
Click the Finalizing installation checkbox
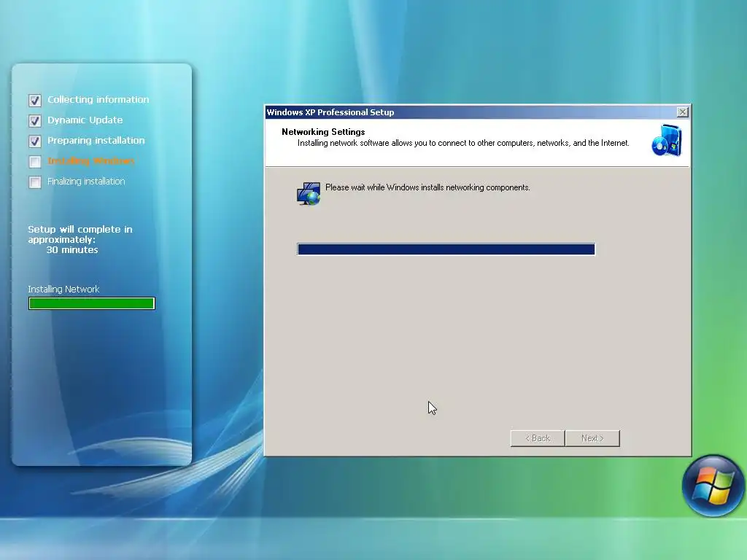[35, 182]
